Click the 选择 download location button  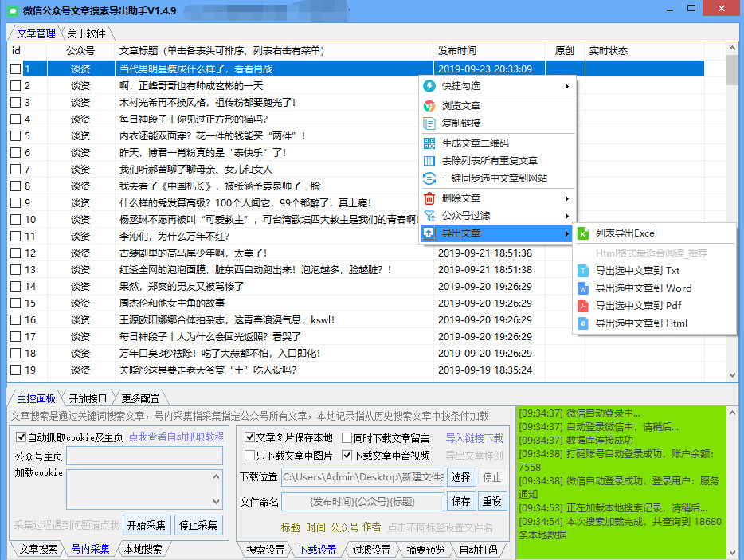pos(460,477)
